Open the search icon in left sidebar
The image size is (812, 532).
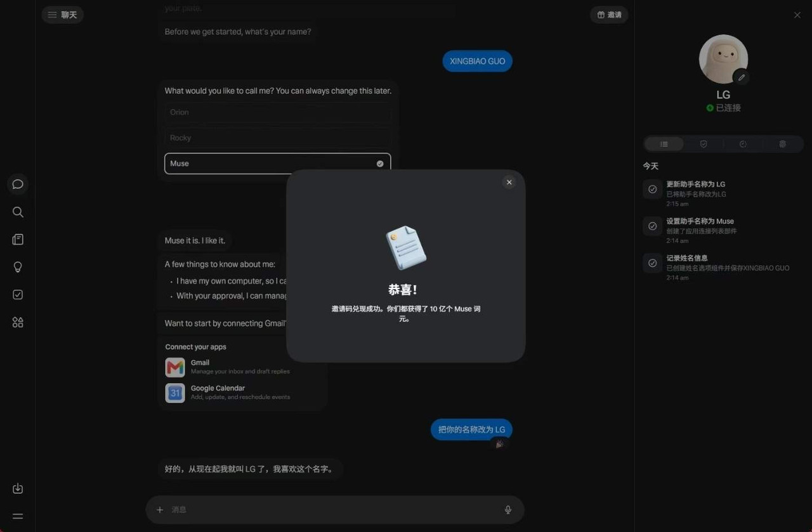[x=18, y=212]
